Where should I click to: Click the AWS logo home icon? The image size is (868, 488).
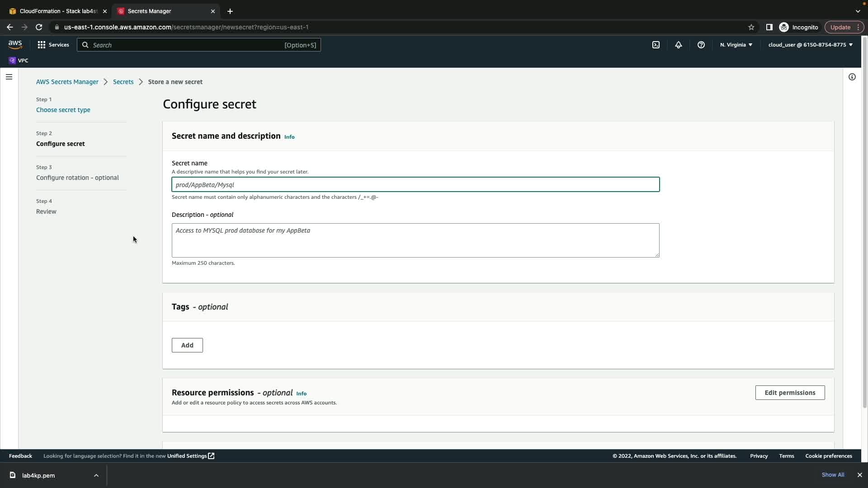pos(15,45)
